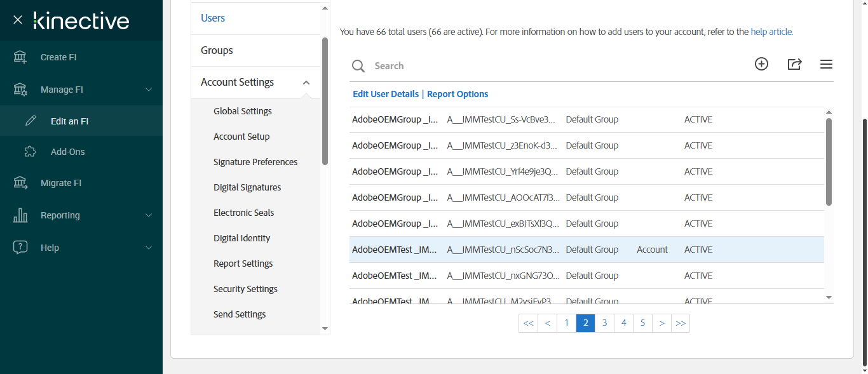The image size is (868, 374).
Task: Click the Reporting bar chart icon
Action: [x=20, y=215]
